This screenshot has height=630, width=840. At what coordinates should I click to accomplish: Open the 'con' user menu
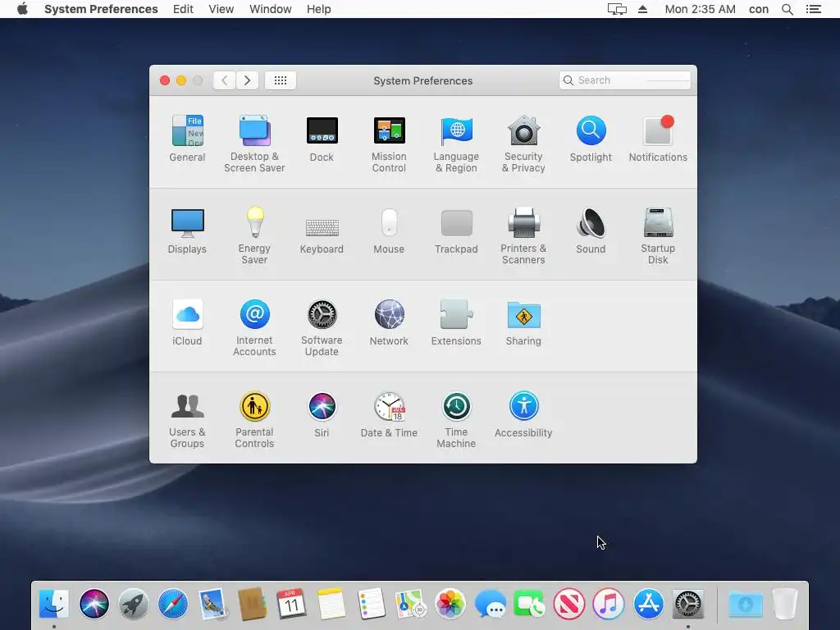[x=759, y=9]
